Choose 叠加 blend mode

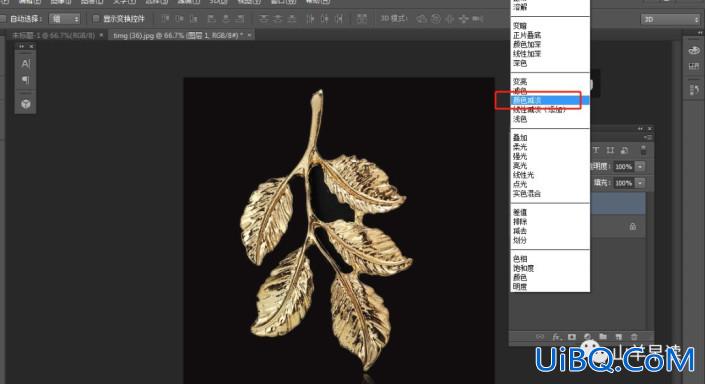[520, 138]
